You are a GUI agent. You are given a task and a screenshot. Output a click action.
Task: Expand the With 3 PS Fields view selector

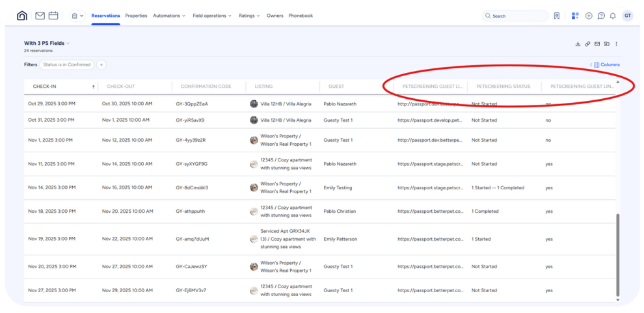[x=47, y=44]
